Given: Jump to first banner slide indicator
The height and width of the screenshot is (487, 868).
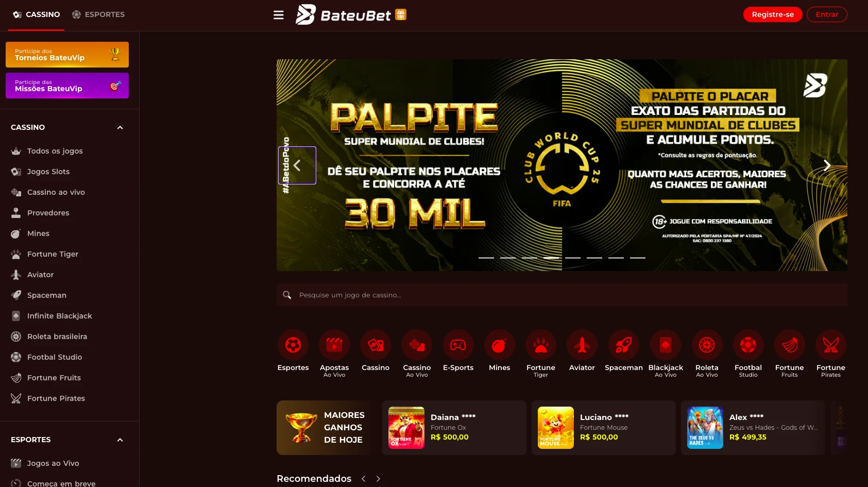Looking at the screenshot, I should 486,258.
